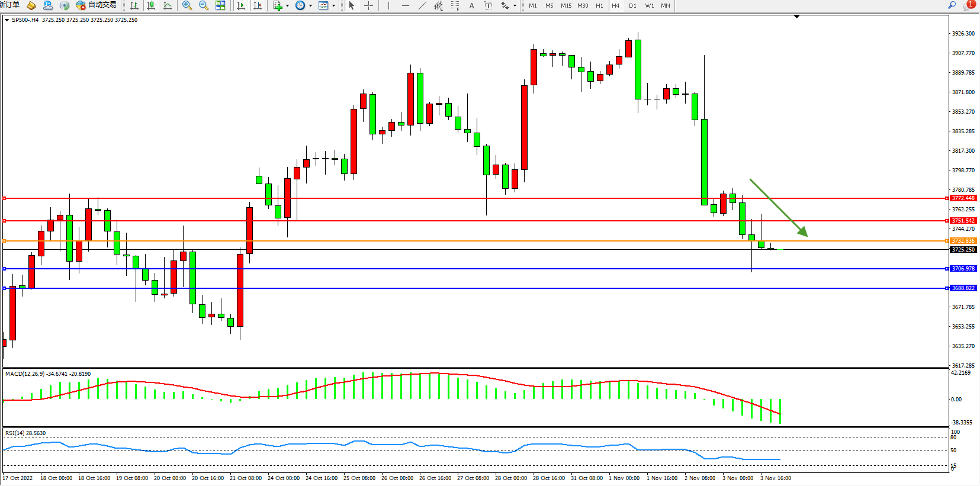The image size is (980, 486).
Task: Switch chart to candlestick display
Action: click(x=151, y=5)
